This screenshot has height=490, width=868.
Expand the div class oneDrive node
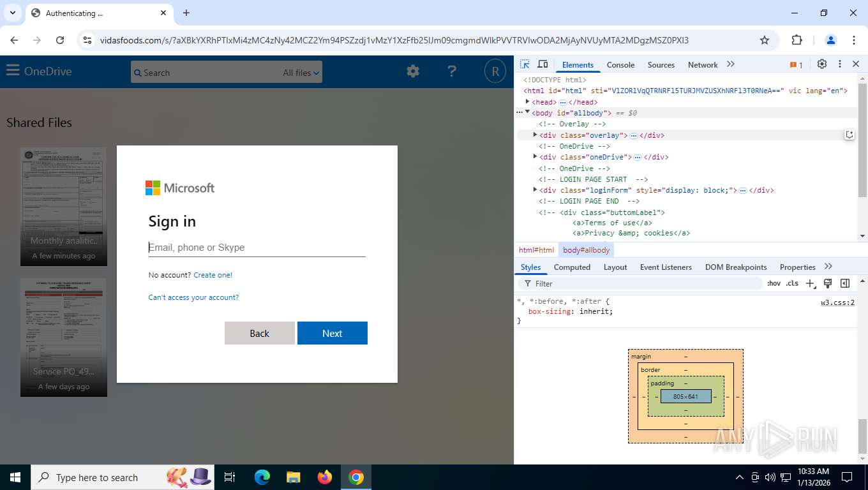pyautogui.click(x=535, y=156)
